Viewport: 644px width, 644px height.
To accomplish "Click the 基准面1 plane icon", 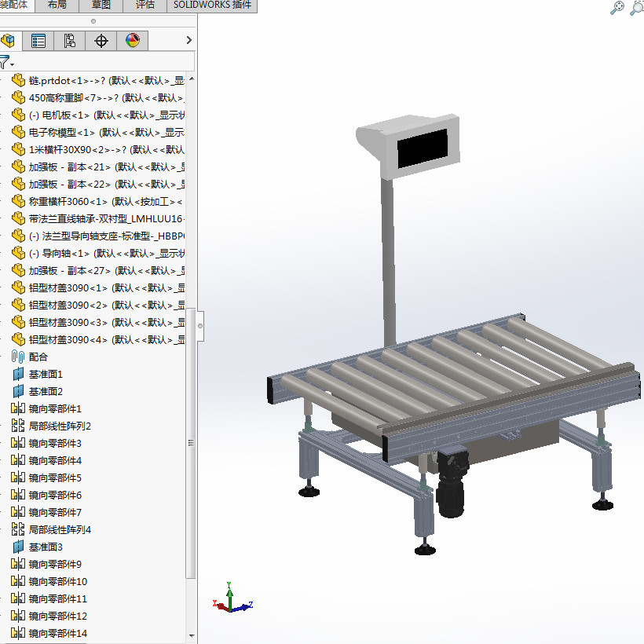I will pos(18,374).
